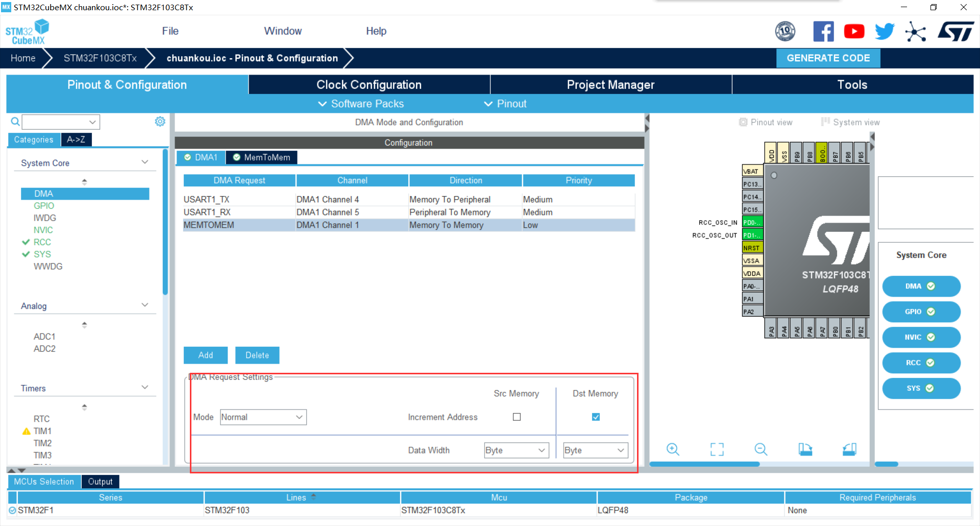Switch to Project Manager tab

[x=610, y=85]
